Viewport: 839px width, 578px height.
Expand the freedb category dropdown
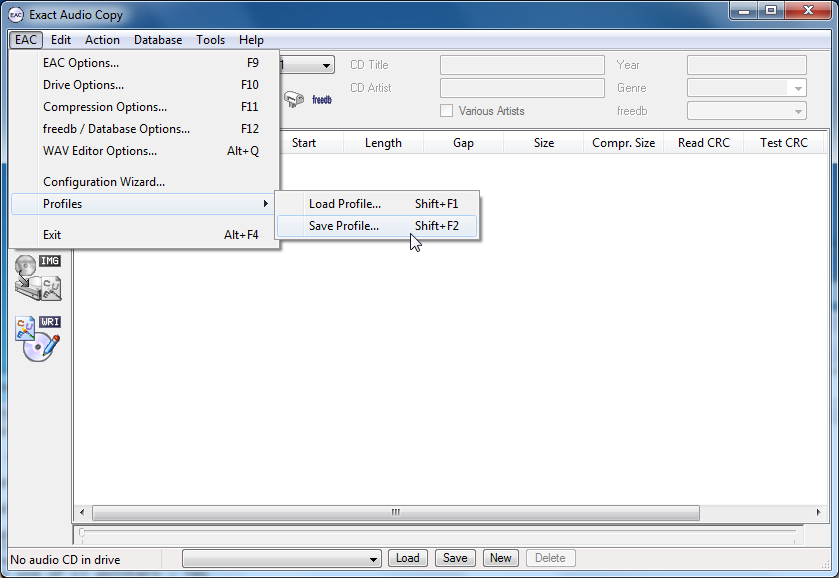pos(797,111)
